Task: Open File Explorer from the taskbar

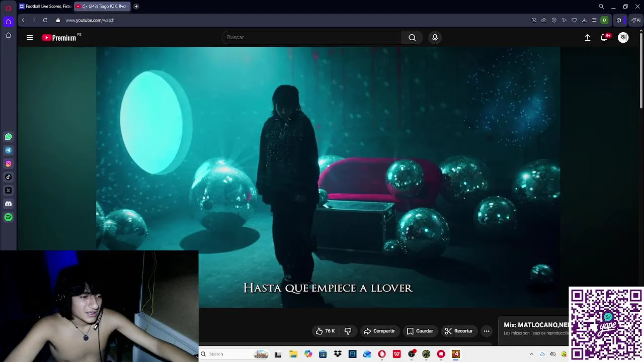Action: 293,354
